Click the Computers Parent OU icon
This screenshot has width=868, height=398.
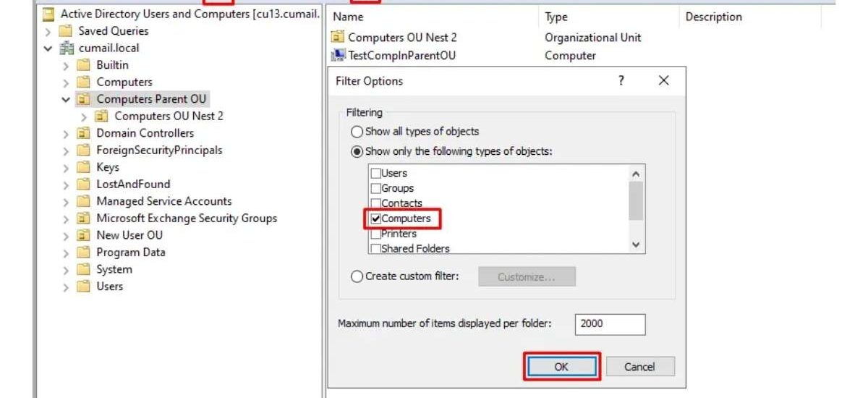(x=84, y=99)
